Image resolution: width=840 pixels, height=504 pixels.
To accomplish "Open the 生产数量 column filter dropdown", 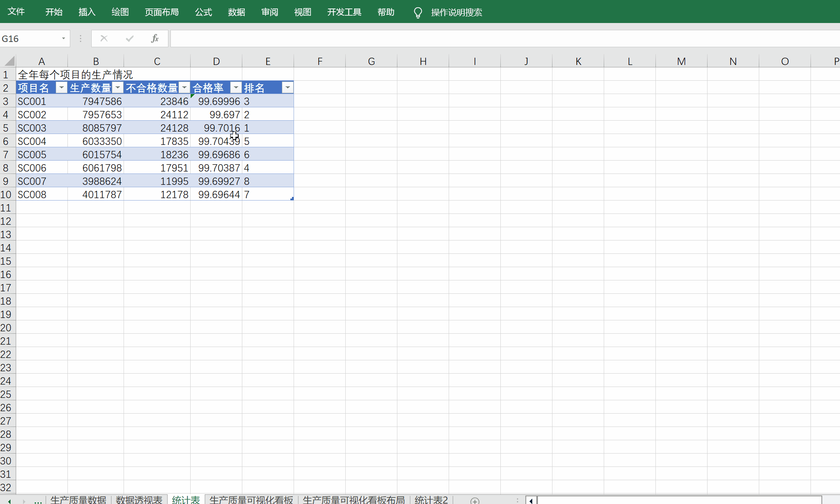I will [x=118, y=88].
